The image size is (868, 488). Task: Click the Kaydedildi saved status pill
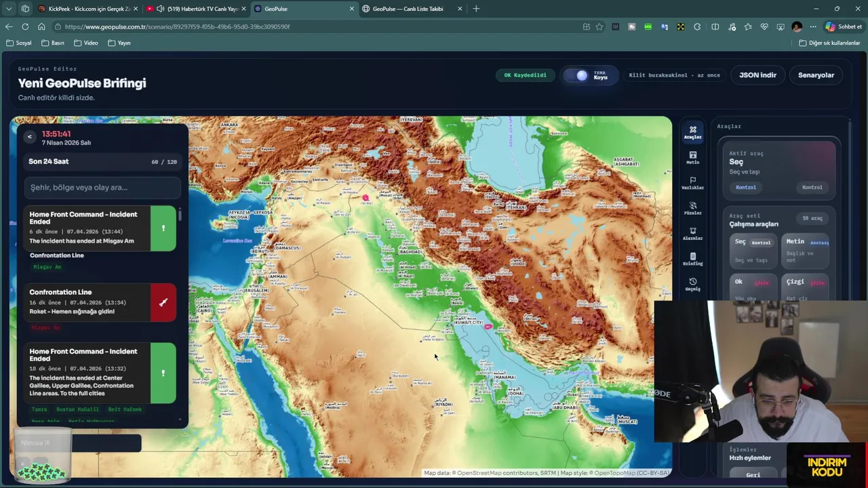[x=525, y=75]
